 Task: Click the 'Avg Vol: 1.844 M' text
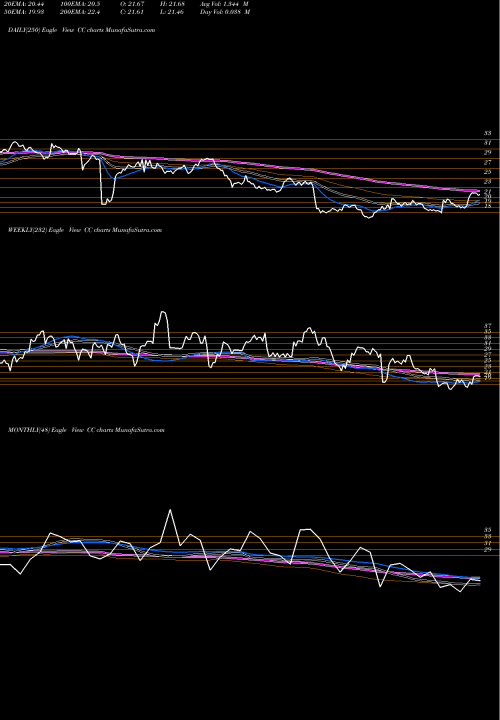(x=225, y=4)
